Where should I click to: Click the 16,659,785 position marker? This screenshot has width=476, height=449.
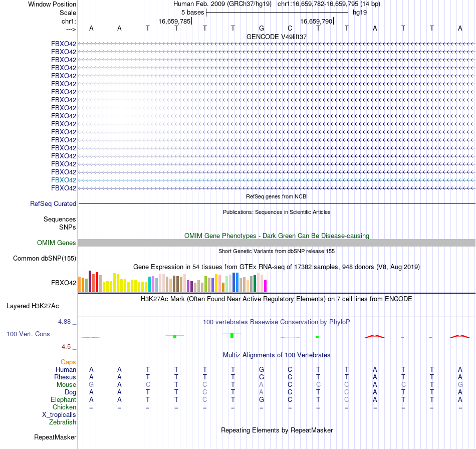coord(174,21)
